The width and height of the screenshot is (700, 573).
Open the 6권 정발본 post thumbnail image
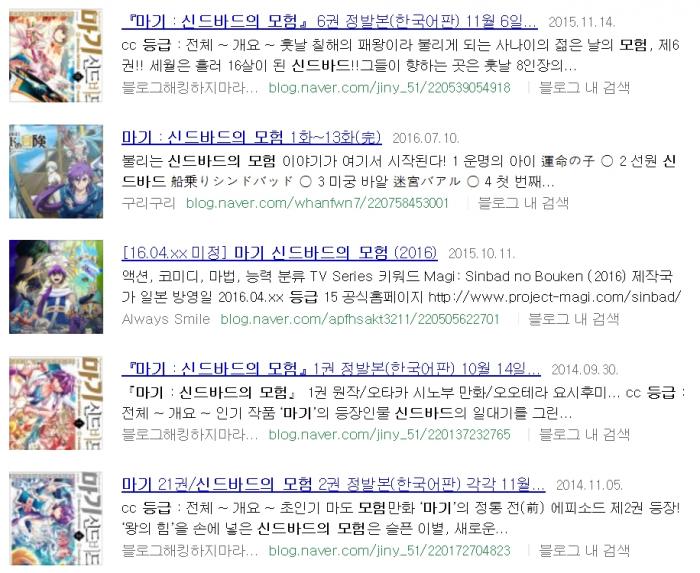tap(56, 55)
